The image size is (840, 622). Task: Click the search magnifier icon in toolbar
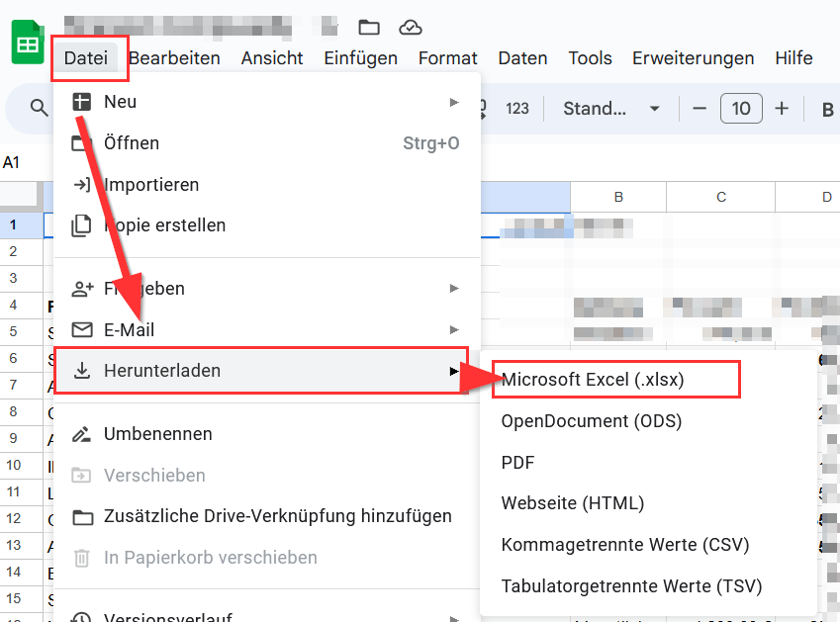click(x=40, y=109)
